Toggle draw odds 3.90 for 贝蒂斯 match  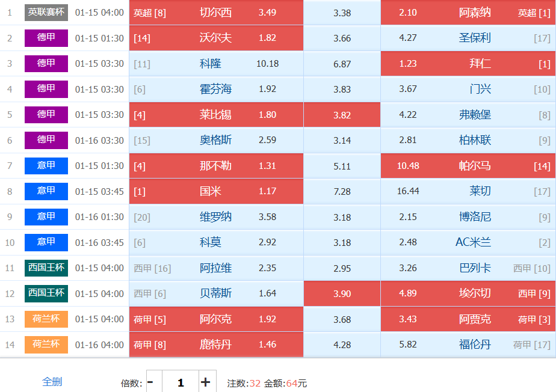tap(342, 293)
